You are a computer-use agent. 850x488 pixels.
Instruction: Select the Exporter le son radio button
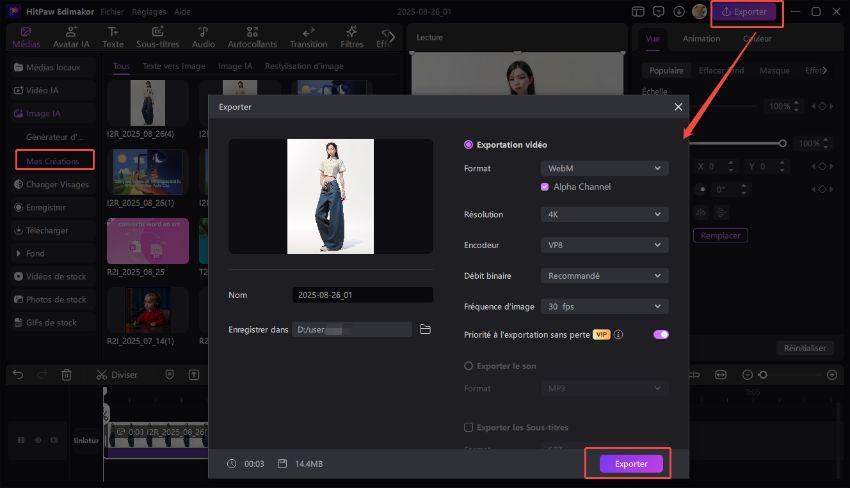point(468,366)
